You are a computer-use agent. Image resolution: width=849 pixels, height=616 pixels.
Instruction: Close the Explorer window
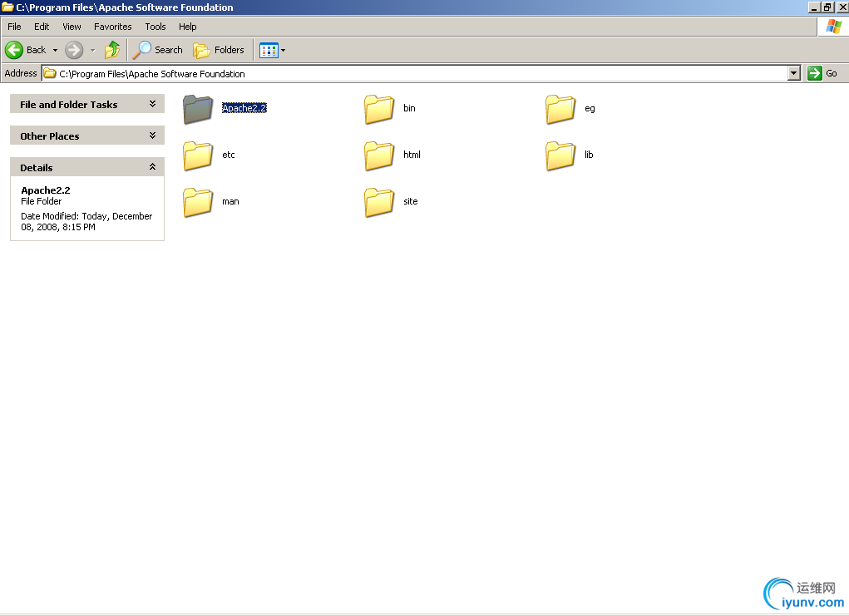[842, 7]
